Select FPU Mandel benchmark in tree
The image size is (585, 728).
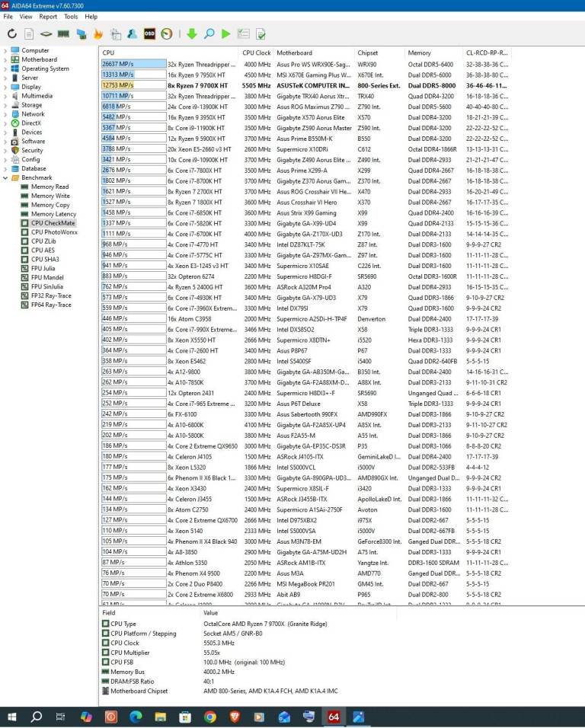tap(46, 278)
